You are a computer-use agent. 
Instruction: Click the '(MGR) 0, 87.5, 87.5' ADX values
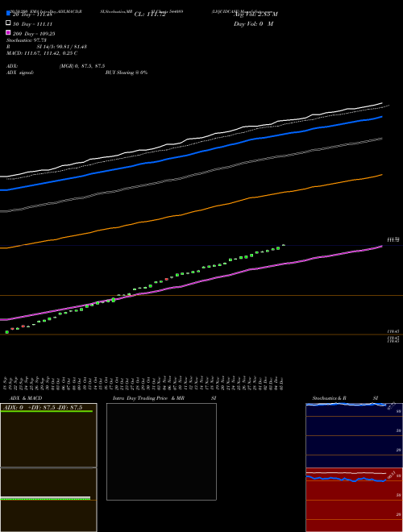81,66
